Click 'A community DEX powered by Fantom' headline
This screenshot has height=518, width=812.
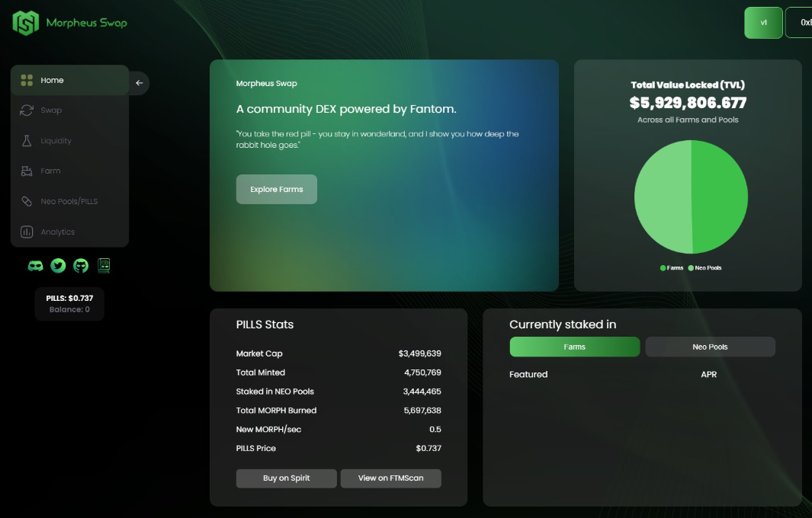click(x=346, y=109)
